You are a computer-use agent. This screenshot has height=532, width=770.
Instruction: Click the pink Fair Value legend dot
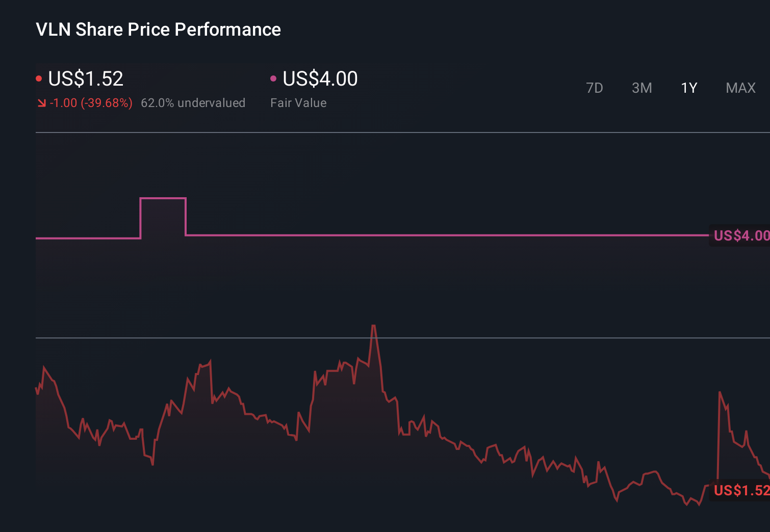point(274,77)
